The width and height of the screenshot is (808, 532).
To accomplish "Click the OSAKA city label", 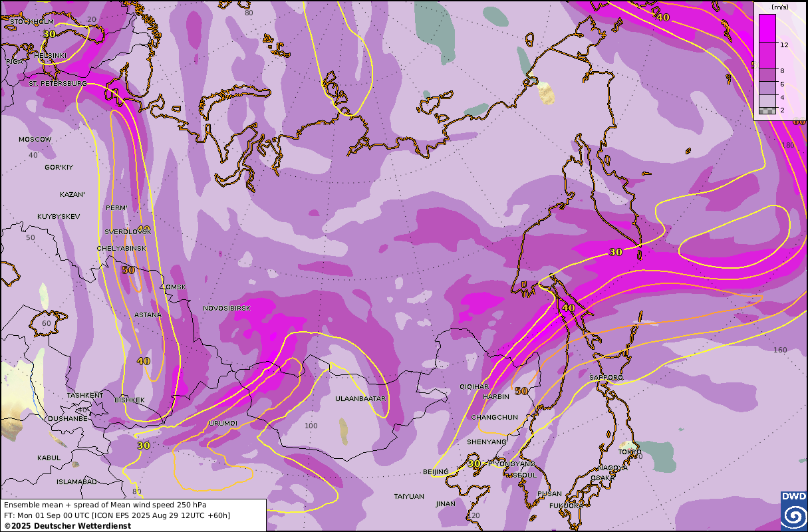I will (603, 477).
